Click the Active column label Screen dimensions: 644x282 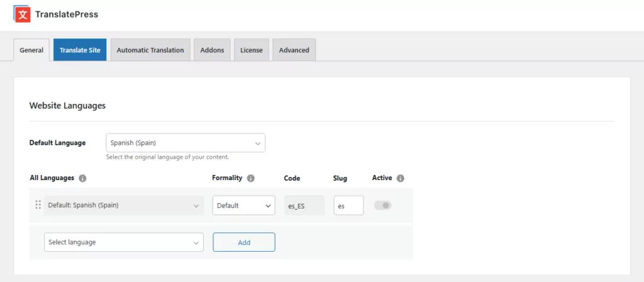click(x=382, y=178)
